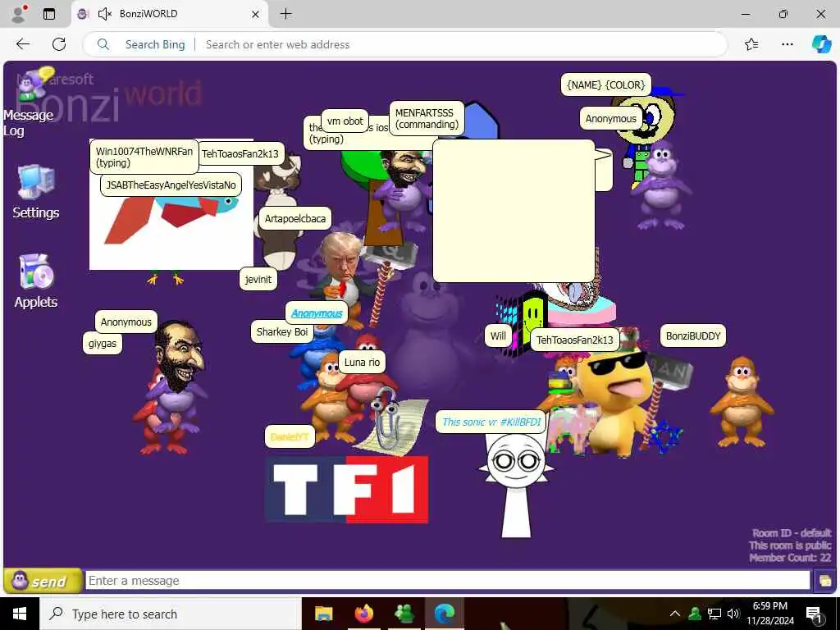840x630 pixels.
Task: Open the network tray icon
Action: (x=714, y=614)
